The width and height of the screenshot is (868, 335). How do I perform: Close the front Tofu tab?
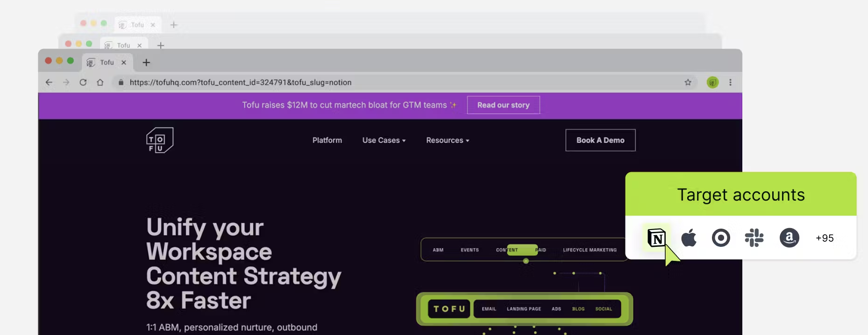124,63
